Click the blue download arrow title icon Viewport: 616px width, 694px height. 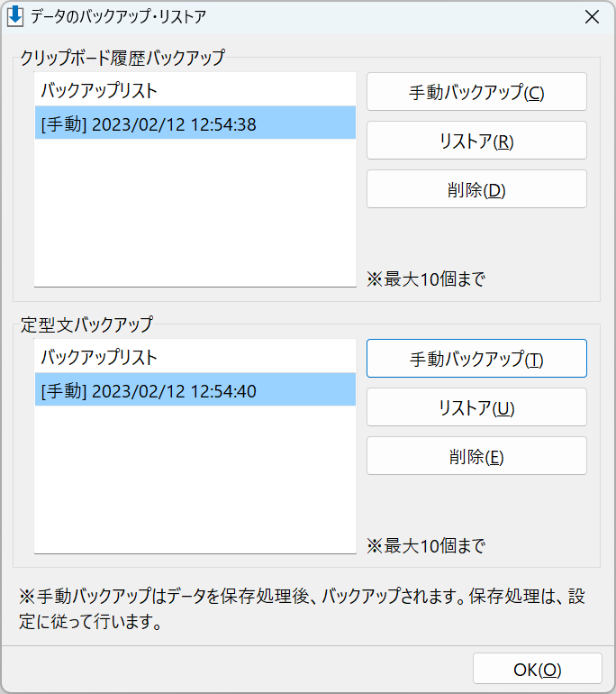(15, 17)
